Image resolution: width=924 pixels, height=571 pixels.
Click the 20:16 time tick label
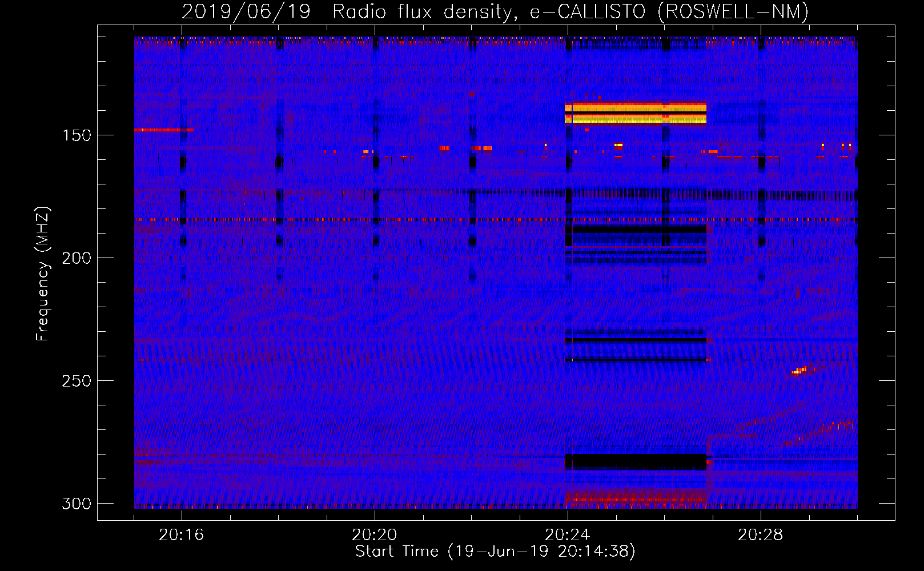click(181, 535)
